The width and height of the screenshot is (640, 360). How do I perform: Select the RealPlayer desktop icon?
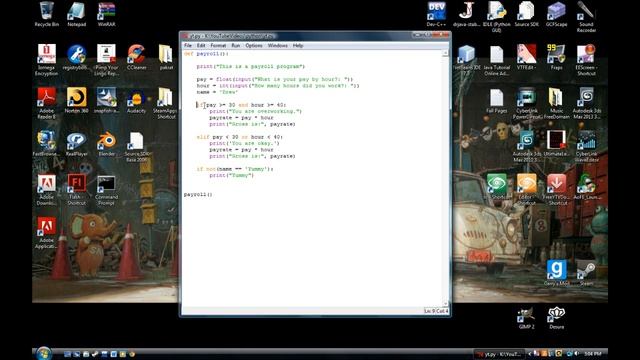(77, 144)
